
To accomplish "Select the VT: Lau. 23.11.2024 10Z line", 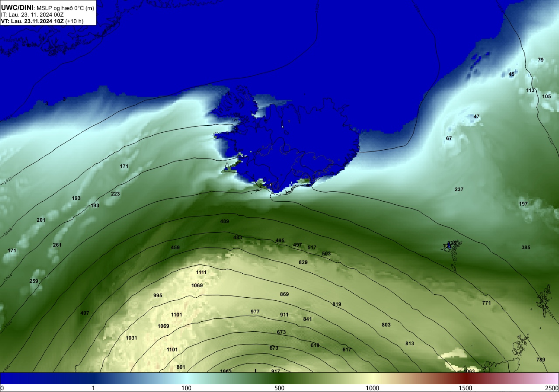I will pyautogui.click(x=42, y=21).
